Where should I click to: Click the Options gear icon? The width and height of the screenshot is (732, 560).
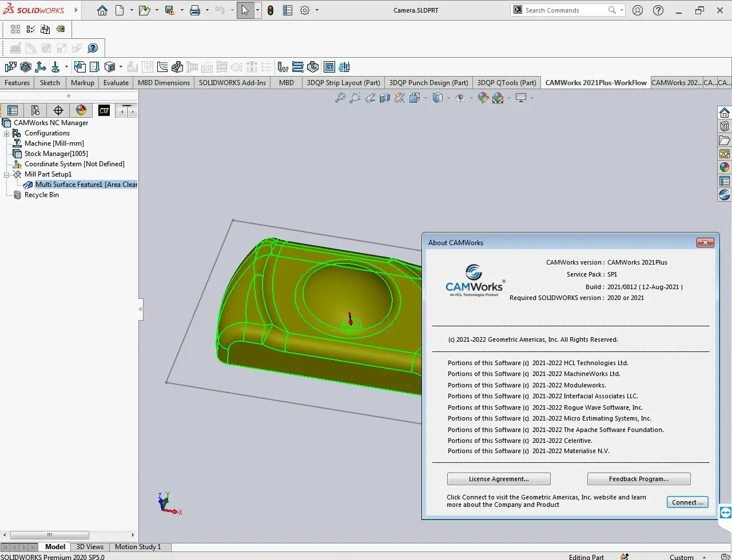305,10
